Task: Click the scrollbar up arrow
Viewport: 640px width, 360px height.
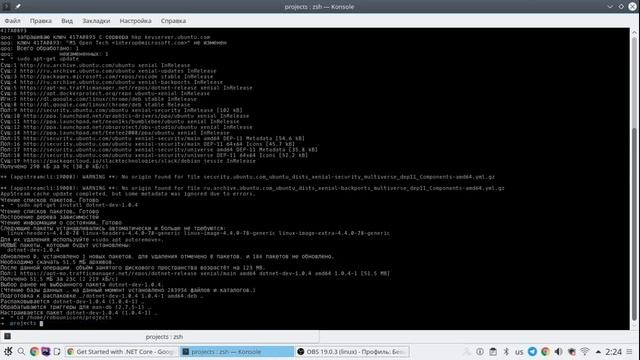Action: point(634,32)
